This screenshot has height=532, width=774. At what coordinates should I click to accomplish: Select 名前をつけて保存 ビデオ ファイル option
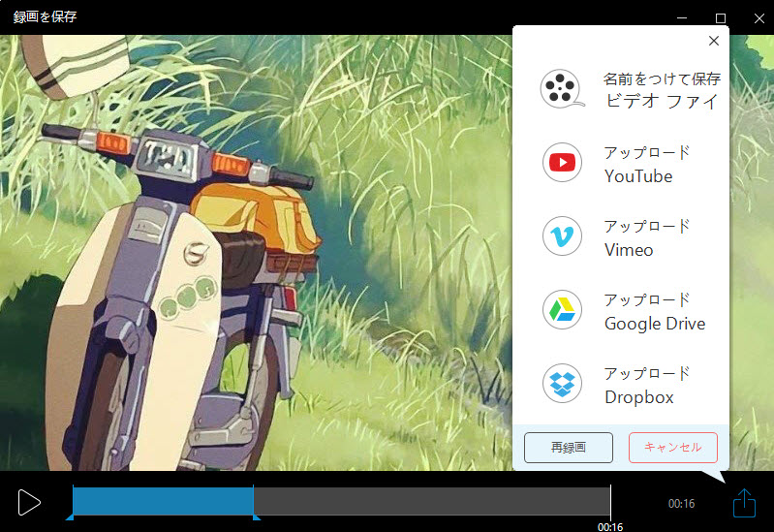pos(662,89)
